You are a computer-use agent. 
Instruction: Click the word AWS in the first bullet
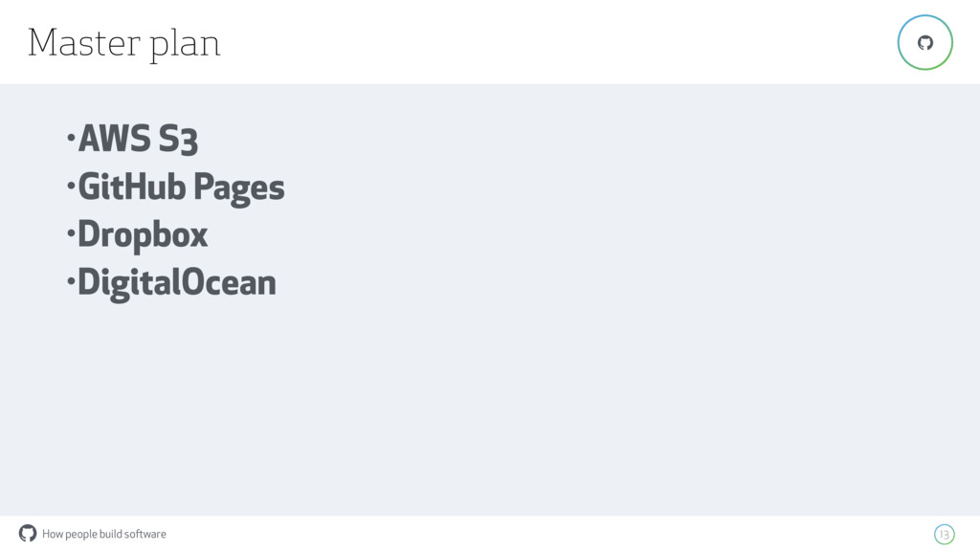(115, 138)
